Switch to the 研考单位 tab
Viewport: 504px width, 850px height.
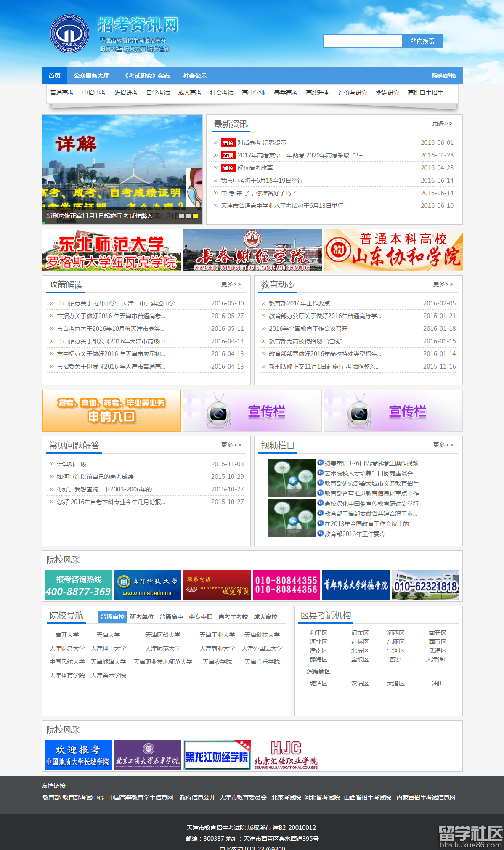142,617
